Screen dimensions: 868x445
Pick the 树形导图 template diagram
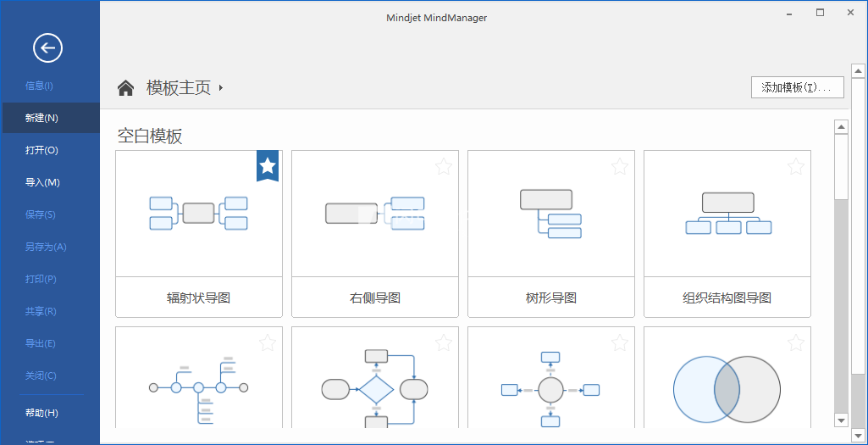[x=551, y=213]
